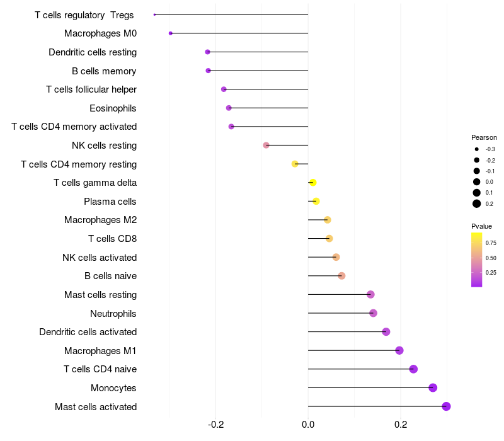Screen dimensions: 504x441
Task: Click the Macrophages M1 row label
Action: click(x=100, y=351)
